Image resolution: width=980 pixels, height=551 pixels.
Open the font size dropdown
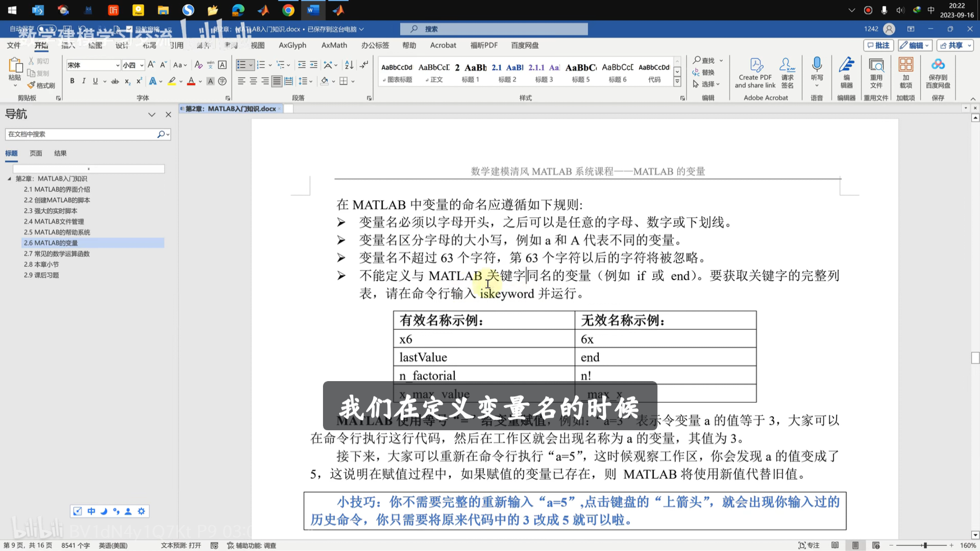[142, 65]
